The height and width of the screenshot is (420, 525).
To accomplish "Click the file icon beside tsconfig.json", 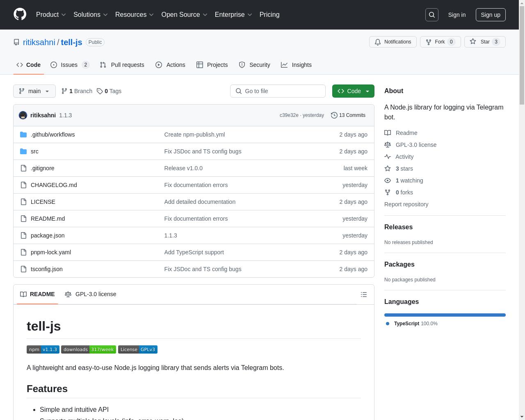I will pyautogui.click(x=23, y=269).
